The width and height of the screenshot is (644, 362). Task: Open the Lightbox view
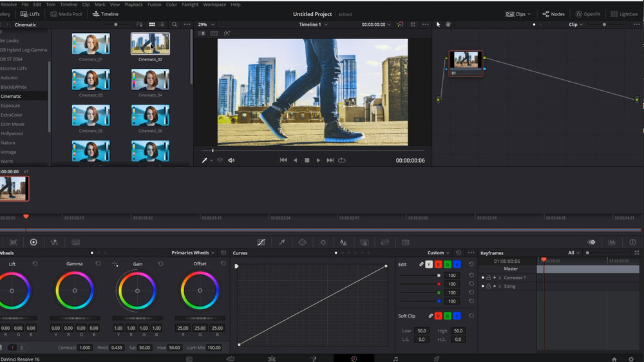(624, 14)
